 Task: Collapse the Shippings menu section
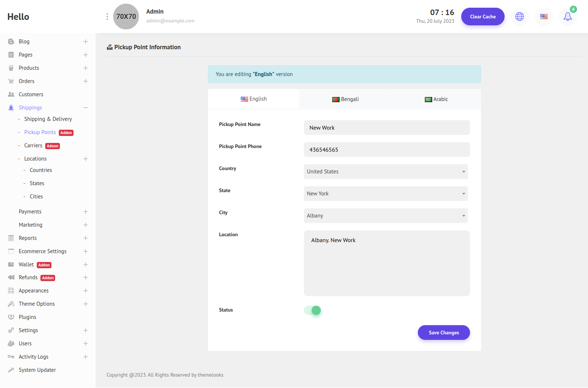pos(86,108)
